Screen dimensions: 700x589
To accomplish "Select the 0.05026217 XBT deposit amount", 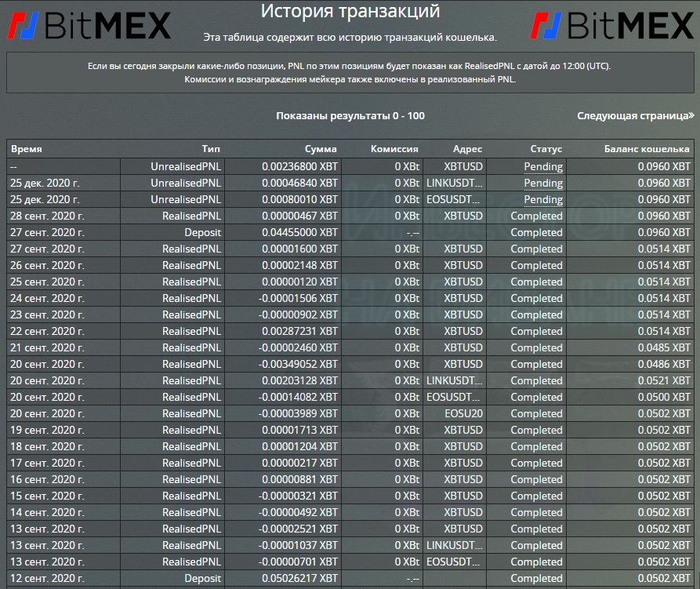I will tap(299, 578).
